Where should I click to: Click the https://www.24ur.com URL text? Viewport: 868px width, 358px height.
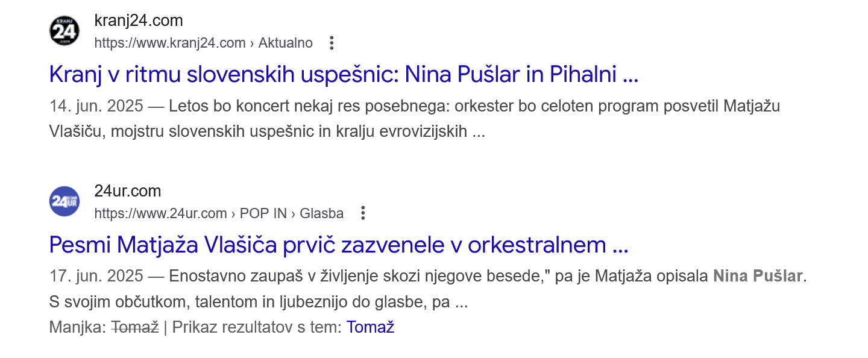pos(160,213)
